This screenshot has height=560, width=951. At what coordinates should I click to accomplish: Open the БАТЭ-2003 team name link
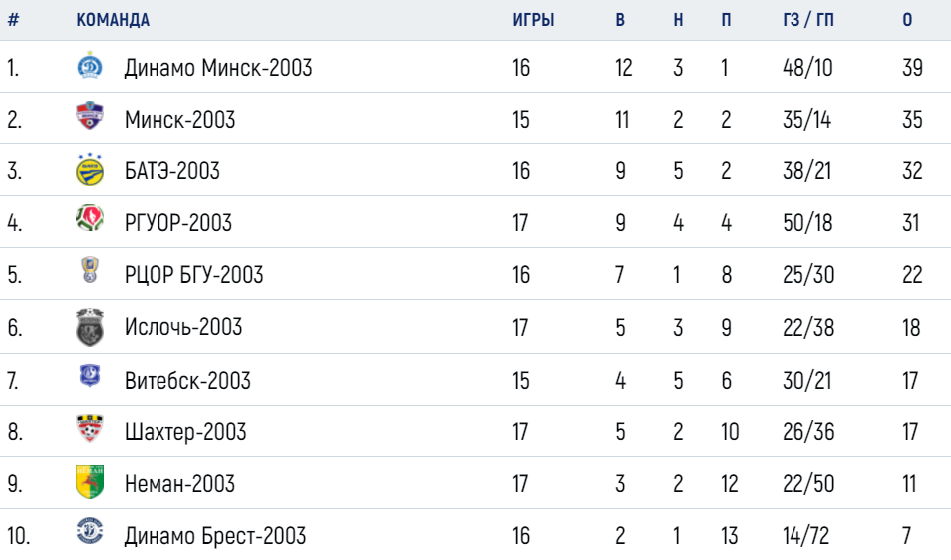pos(172,171)
